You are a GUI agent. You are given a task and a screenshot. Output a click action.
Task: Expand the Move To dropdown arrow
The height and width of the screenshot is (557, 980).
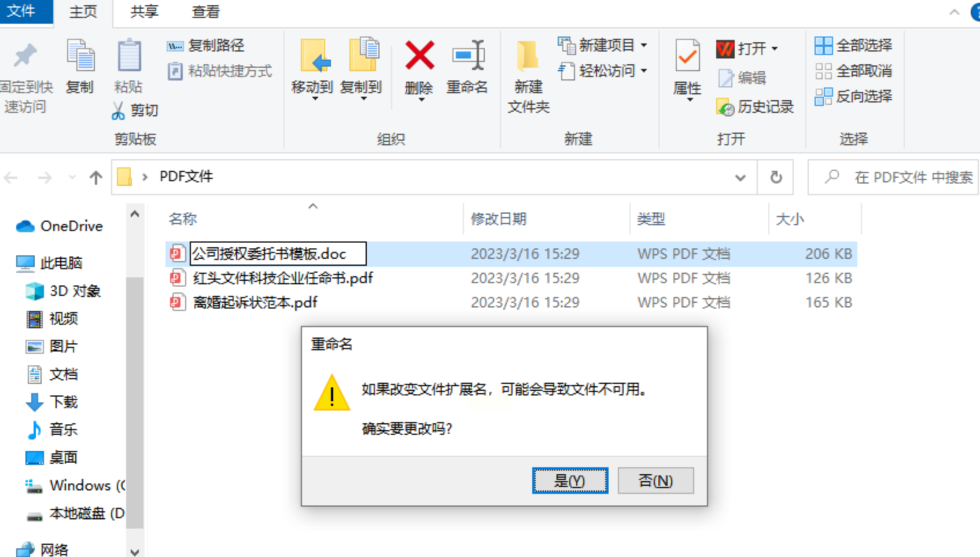(x=315, y=99)
